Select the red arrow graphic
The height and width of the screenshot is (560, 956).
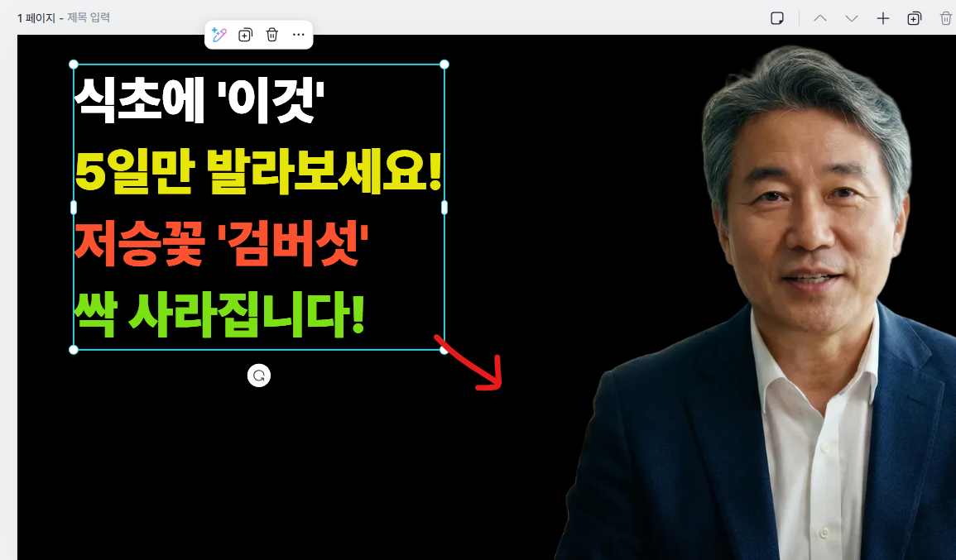click(x=472, y=360)
